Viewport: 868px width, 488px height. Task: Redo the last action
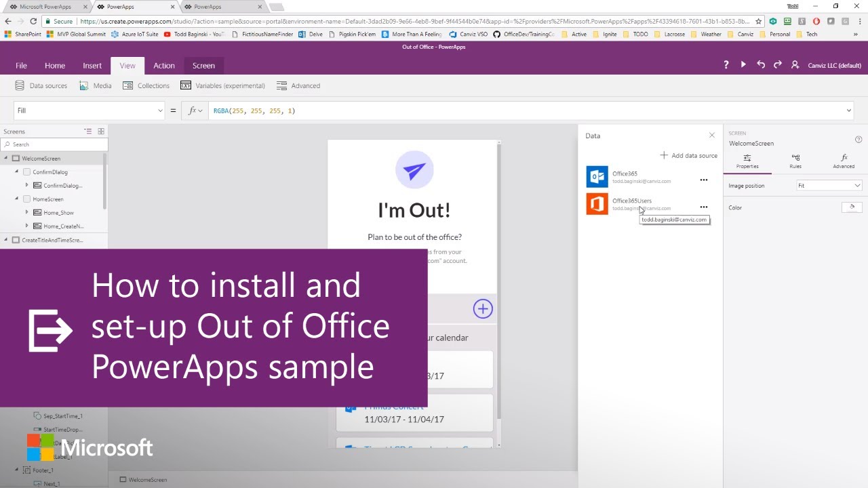tap(778, 65)
